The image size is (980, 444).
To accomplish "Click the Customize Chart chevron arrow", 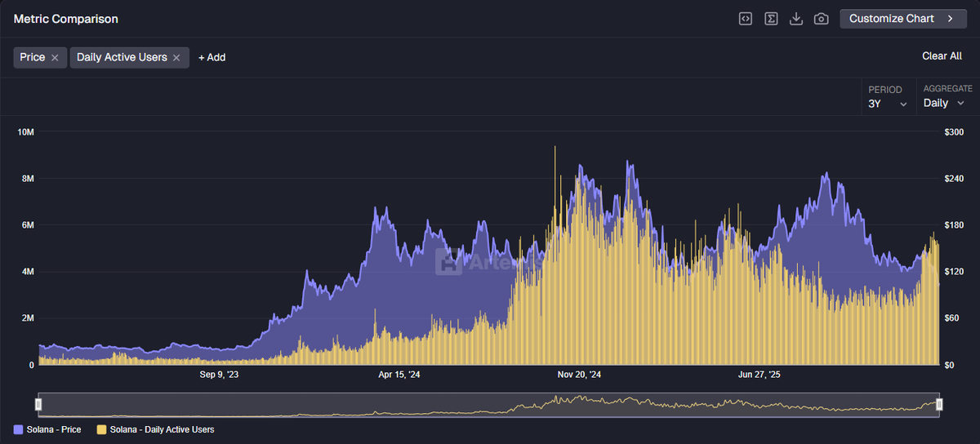I will [951, 18].
